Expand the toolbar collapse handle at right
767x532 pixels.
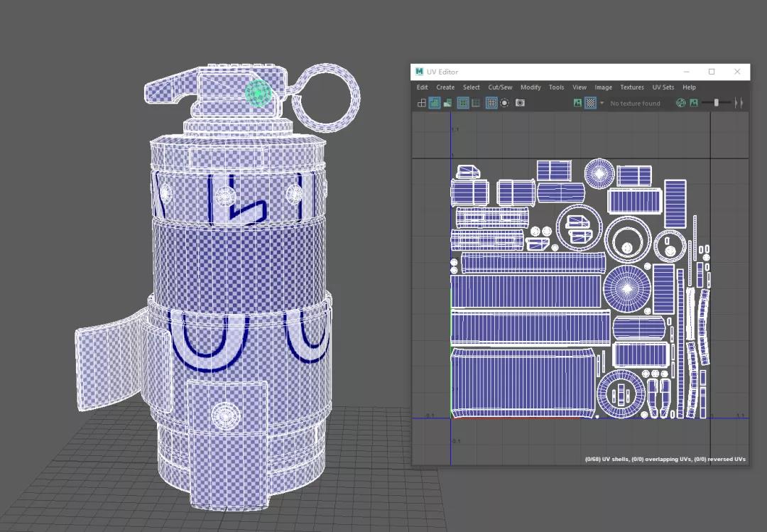pos(739,103)
